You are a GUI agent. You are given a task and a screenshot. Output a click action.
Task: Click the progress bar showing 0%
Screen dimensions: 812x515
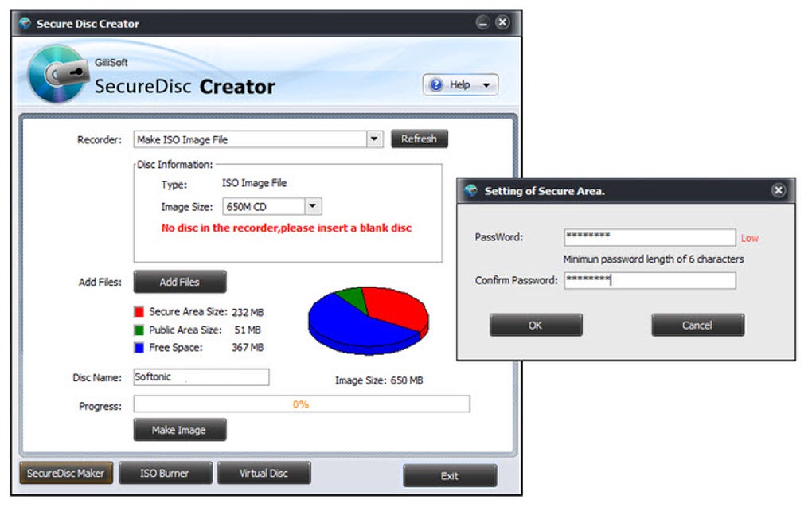pos(302,404)
